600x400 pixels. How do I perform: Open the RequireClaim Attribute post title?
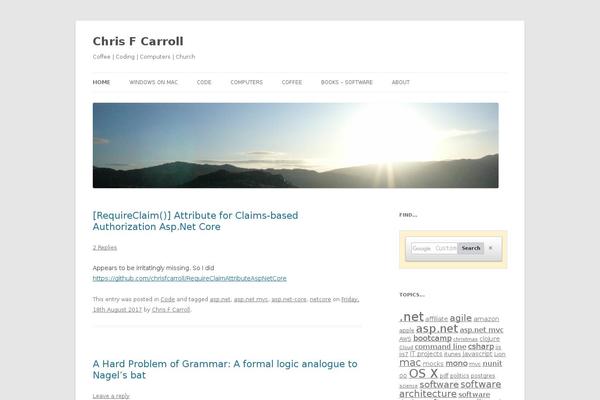point(195,221)
